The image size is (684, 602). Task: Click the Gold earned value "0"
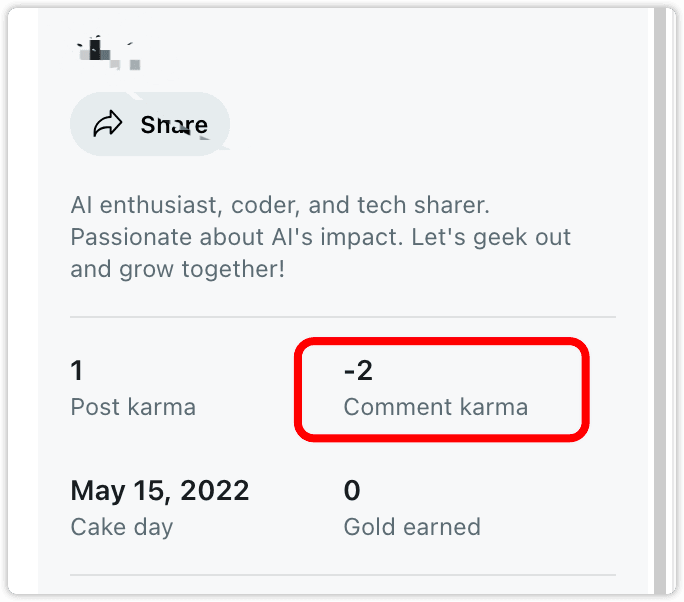pos(352,491)
